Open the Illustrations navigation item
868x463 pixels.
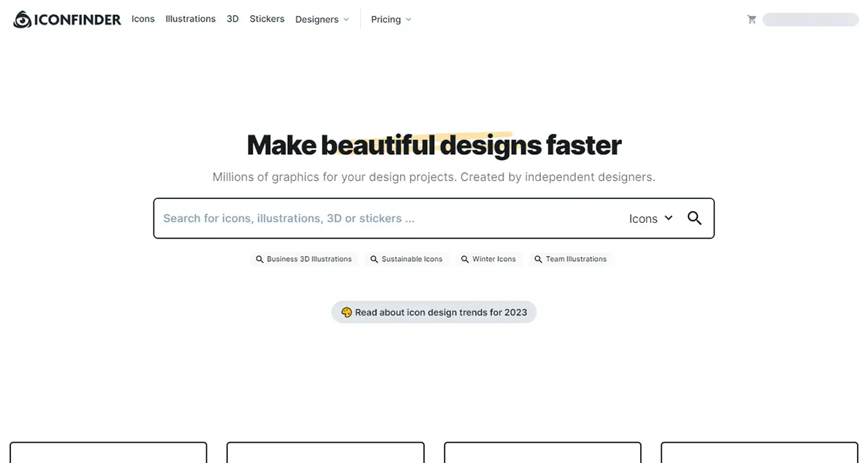click(x=190, y=19)
